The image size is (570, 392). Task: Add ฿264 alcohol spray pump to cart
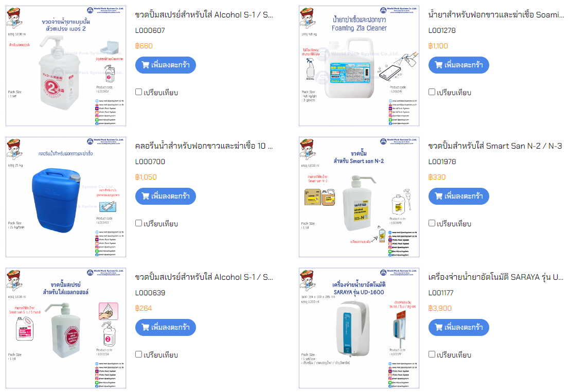tap(166, 327)
